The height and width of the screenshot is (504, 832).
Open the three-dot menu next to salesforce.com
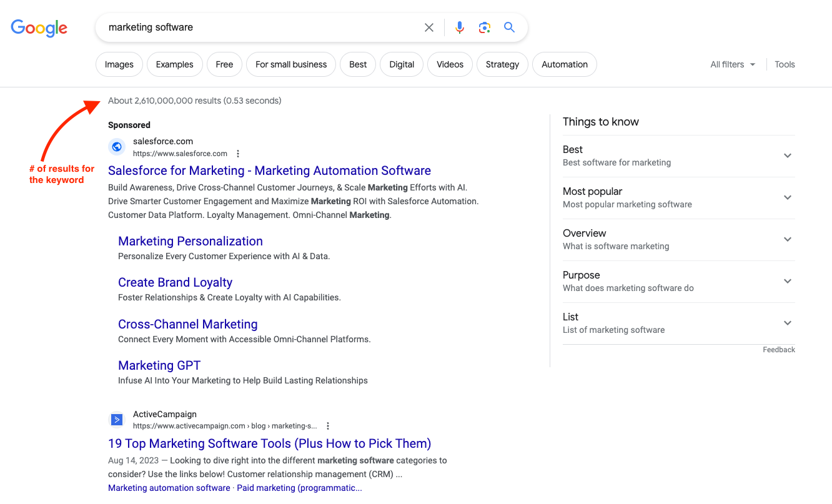point(238,154)
